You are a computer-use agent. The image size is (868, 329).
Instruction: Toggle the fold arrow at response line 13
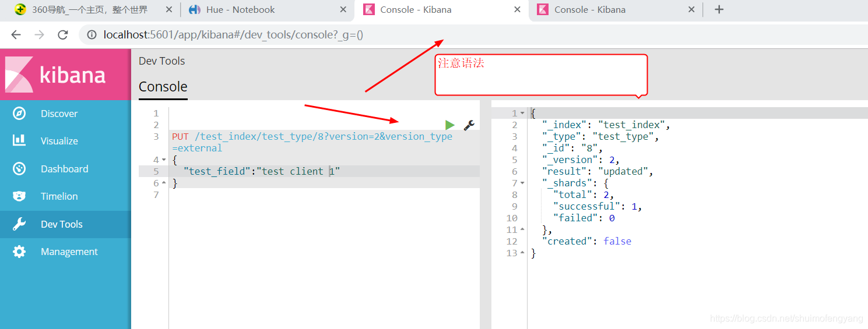pos(522,253)
